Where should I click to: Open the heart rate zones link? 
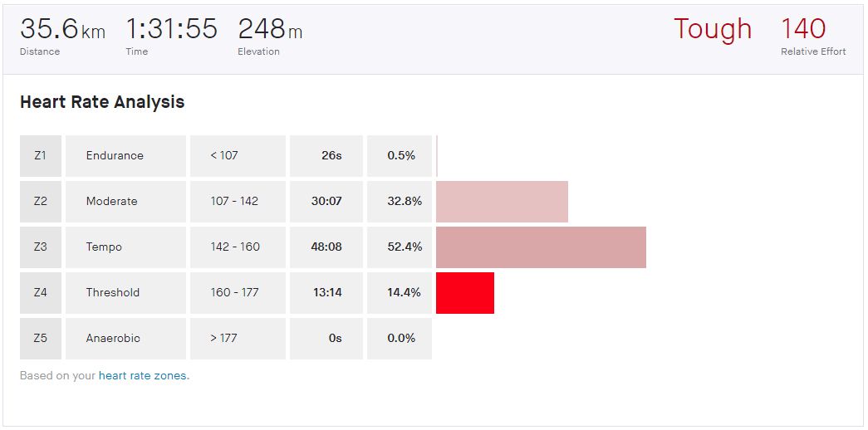coord(143,376)
